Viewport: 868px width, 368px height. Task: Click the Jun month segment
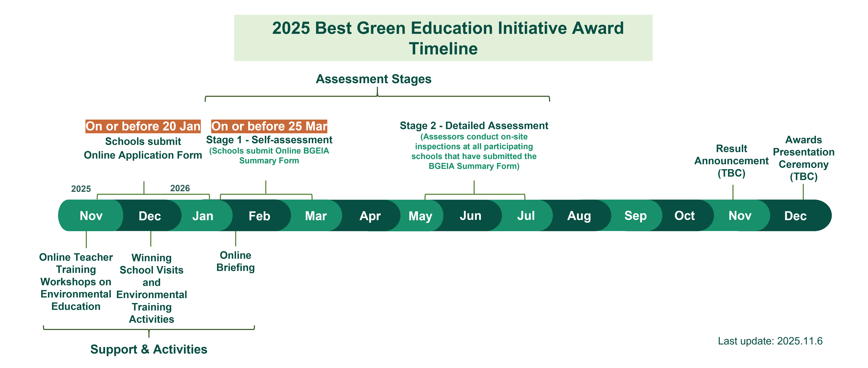click(x=470, y=216)
